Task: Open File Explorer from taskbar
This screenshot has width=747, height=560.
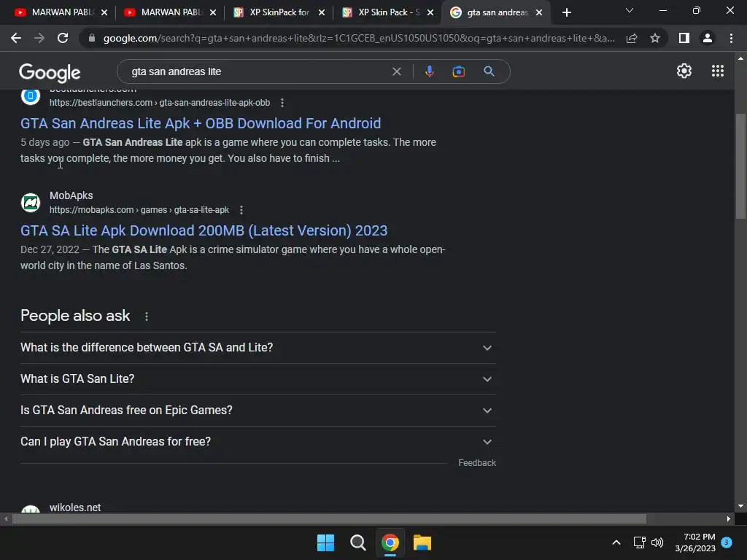Action: point(422,542)
